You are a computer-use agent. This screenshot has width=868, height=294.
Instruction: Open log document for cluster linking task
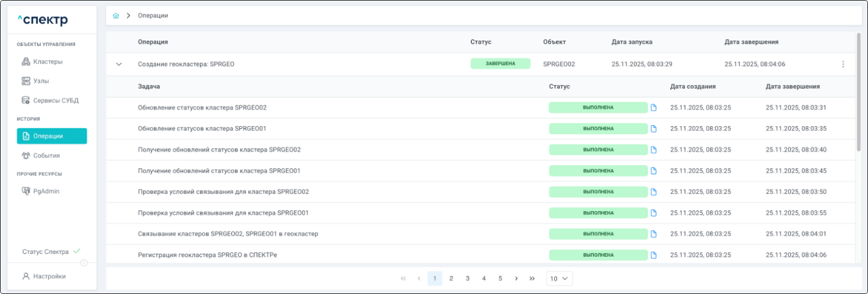(653, 234)
